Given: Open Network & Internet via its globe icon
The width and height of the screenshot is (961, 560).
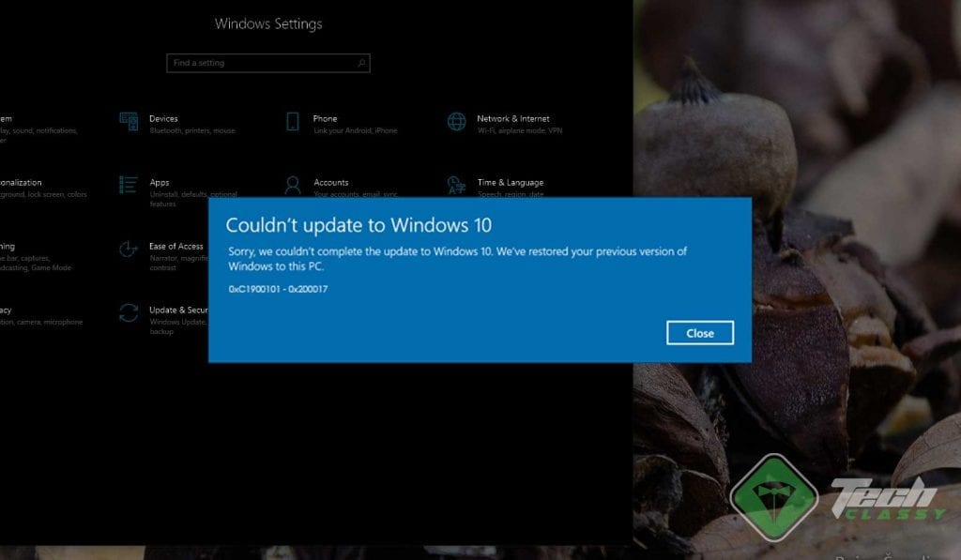Looking at the screenshot, I should pos(457,121).
